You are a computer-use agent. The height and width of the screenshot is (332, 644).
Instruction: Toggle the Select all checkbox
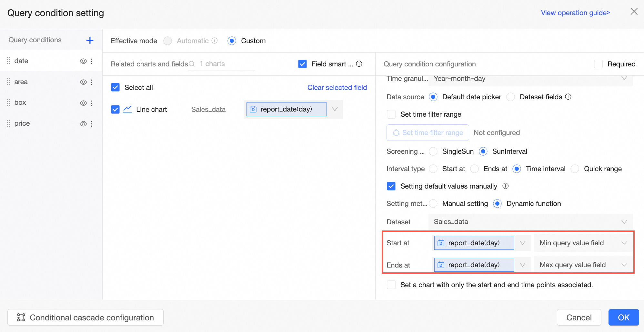coord(116,87)
